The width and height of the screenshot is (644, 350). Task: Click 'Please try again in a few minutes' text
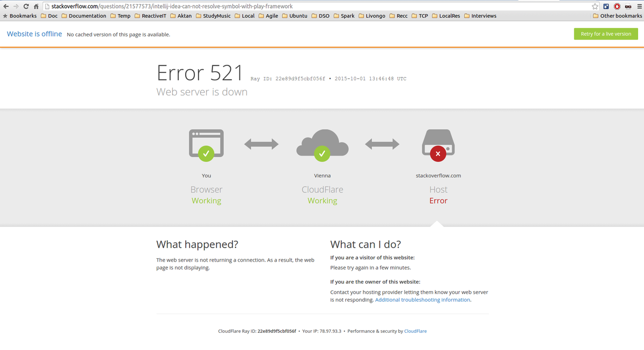(x=370, y=267)
